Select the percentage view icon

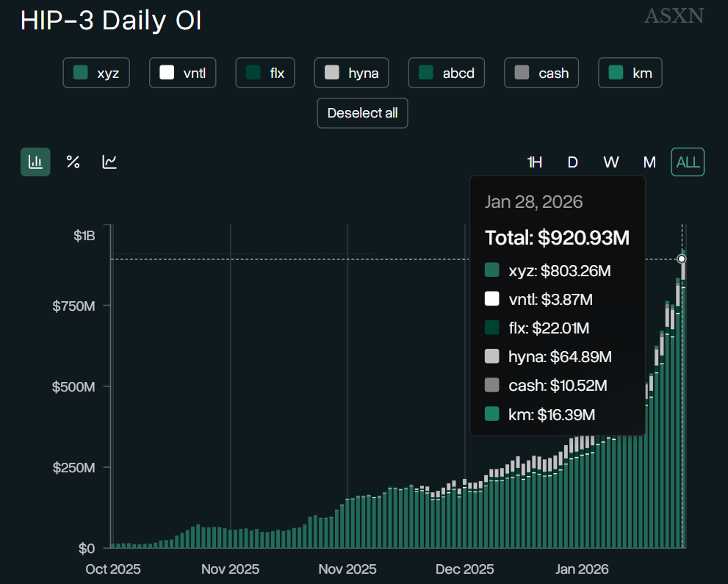click(73, 162)
